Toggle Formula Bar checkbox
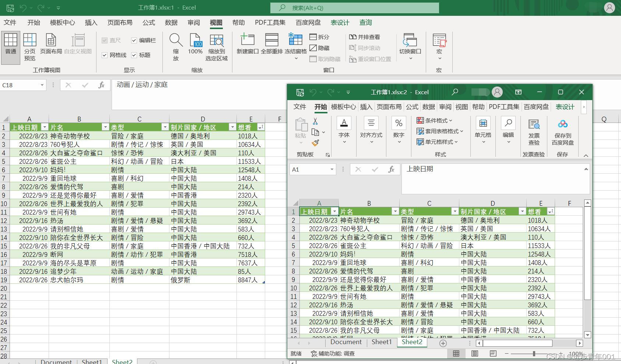This screenshot has width=621, height=364. [x=134, y=40]
